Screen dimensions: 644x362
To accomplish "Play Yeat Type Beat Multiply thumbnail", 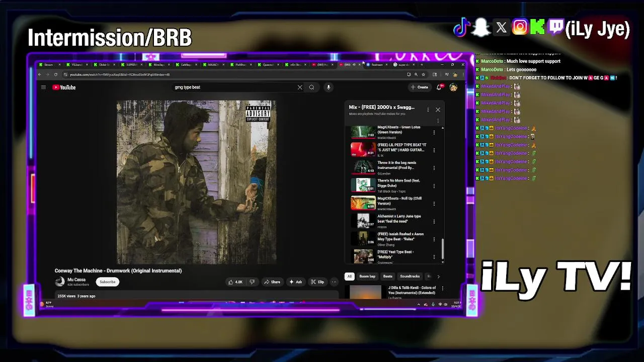I will [363, 257].
